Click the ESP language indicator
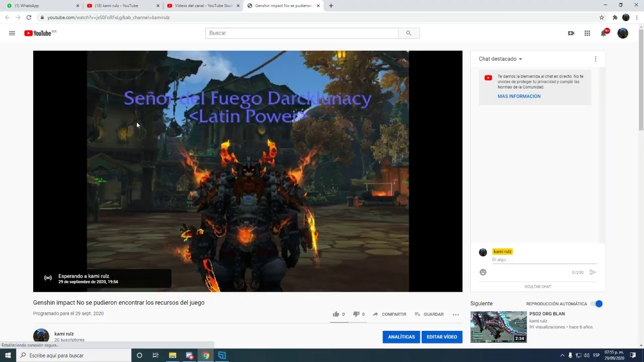This screenshot has width=644, height=362. pyautogui.click(x=596, y=355)
